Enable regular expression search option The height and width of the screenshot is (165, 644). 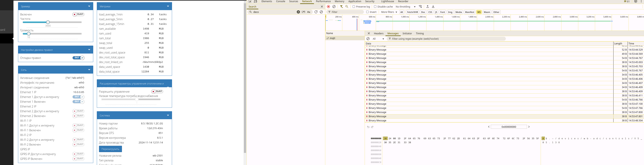(x=303, y=12)
